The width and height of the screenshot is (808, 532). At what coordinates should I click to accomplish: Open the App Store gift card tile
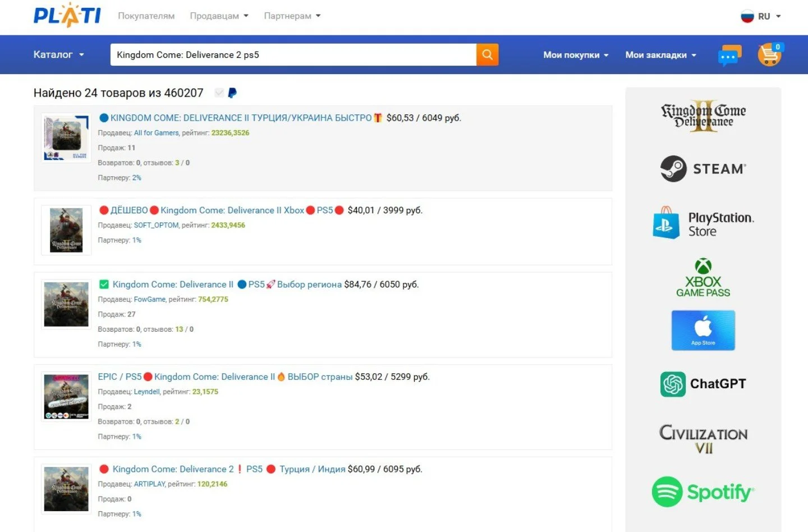coord(703,330)
